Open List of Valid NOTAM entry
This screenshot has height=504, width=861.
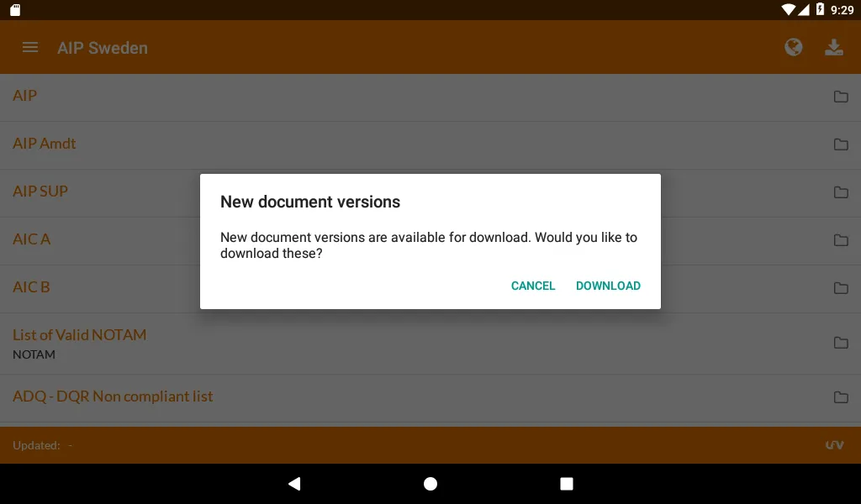coord(430,344)
